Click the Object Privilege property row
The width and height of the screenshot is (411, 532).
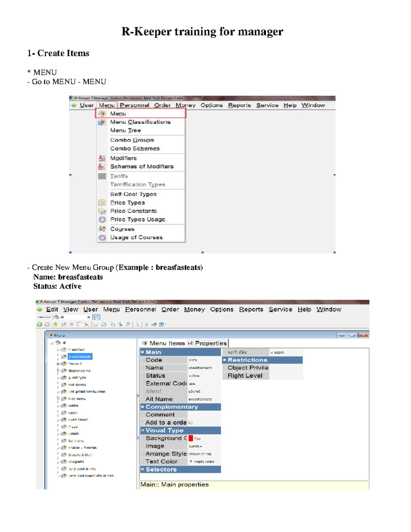pos(263,368)
